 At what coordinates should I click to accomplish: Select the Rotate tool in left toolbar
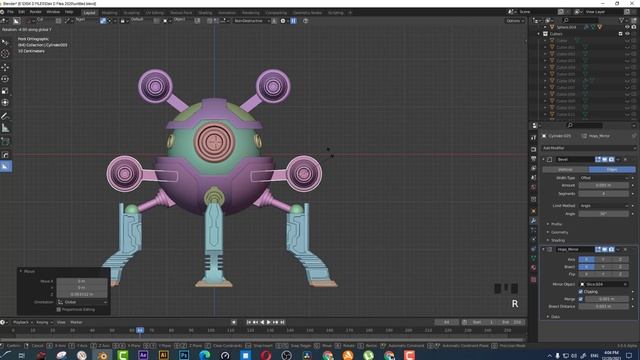(5, 79)
